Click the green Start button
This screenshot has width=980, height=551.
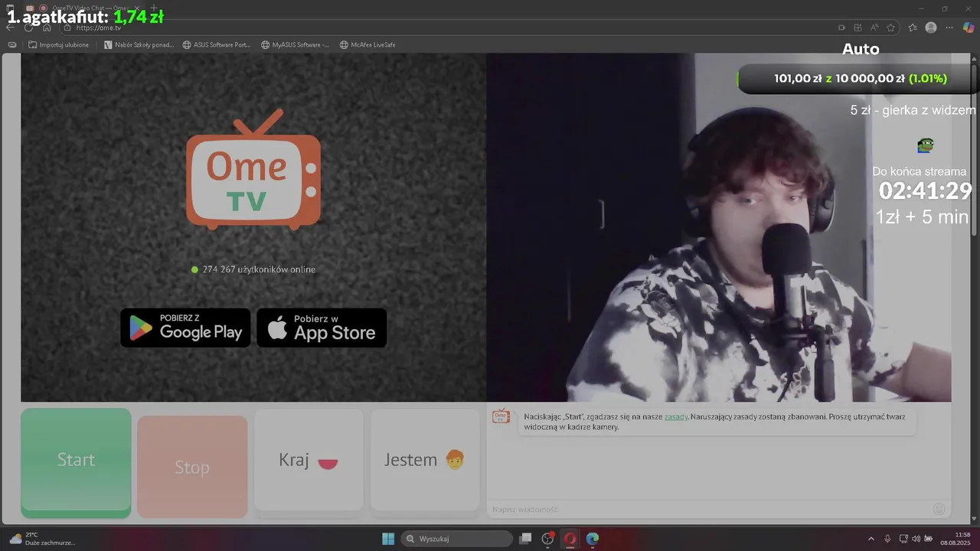tap(76, 461)
